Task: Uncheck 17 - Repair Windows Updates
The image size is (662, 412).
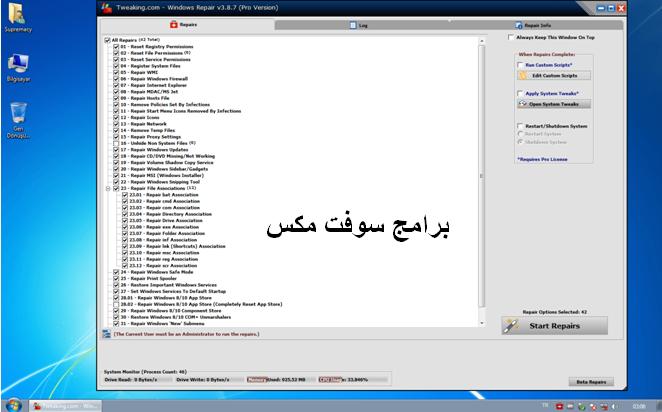Action: (x=116, y=150)
